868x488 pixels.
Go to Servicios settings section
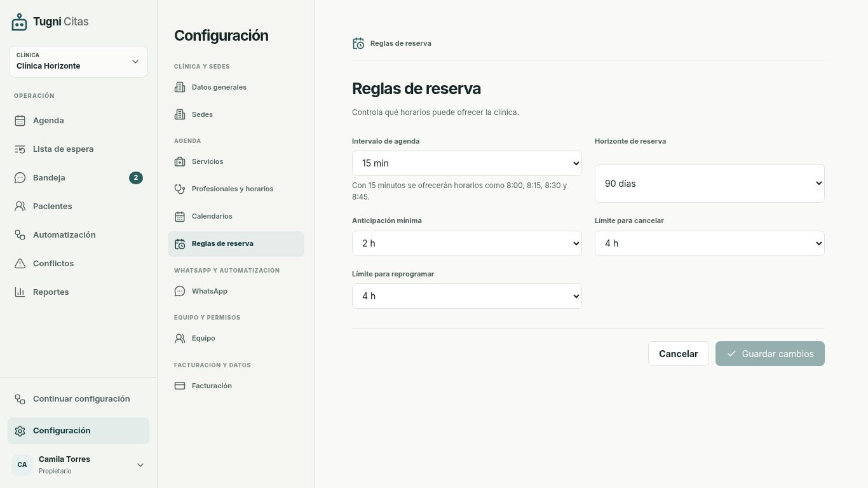pos(236,161)
